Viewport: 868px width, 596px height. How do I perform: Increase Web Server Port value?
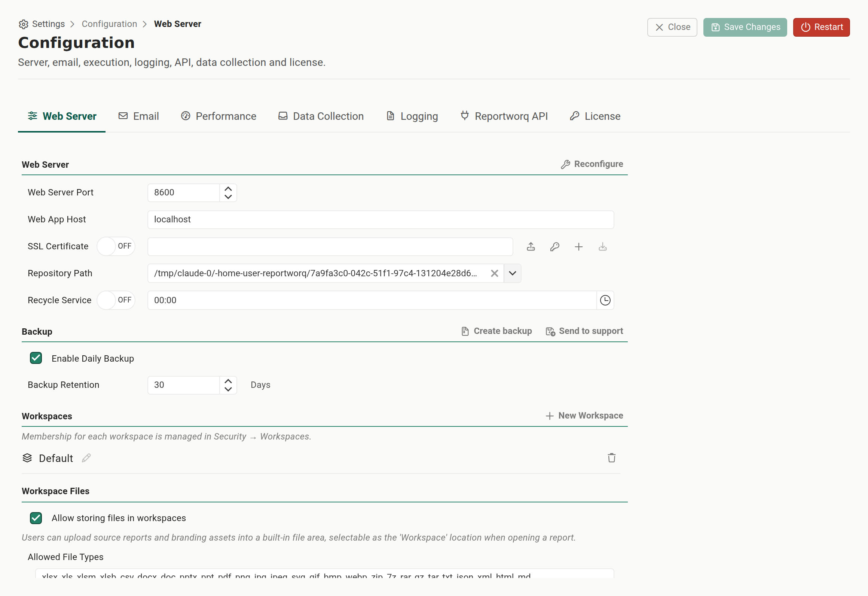coord(228,189)
